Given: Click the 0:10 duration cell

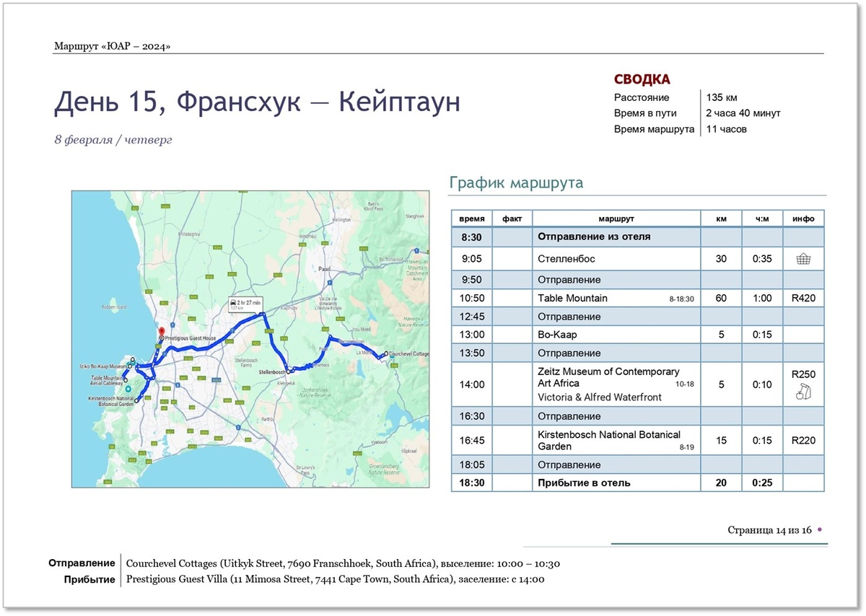Looking at the screenshot, I should click(x=762, y=384).
